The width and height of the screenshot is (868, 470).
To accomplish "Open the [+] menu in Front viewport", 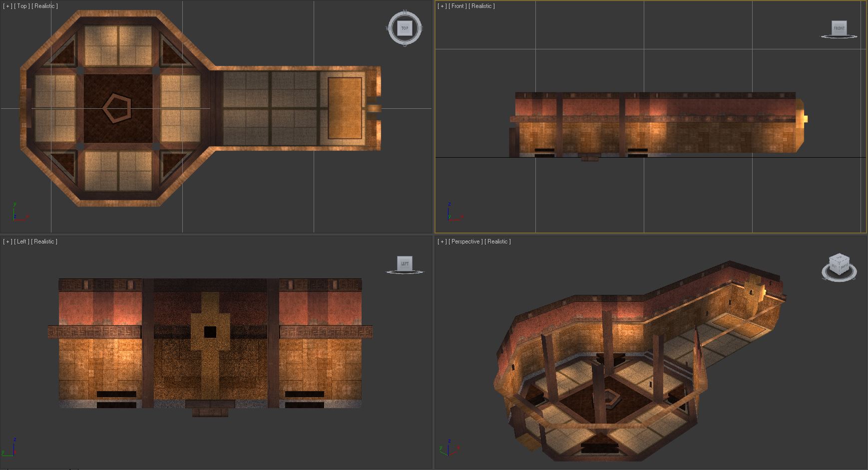I will [x=442, y=6].
